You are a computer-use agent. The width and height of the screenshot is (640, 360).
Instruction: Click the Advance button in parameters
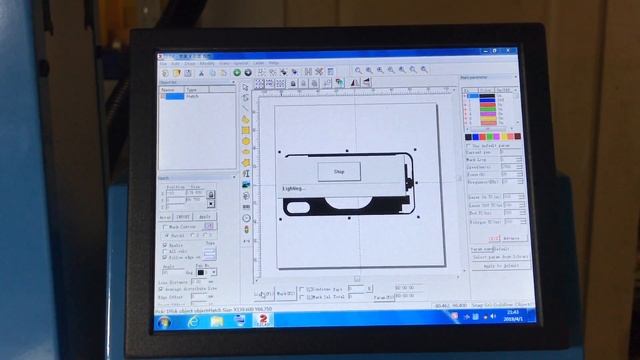pos(513,238)
